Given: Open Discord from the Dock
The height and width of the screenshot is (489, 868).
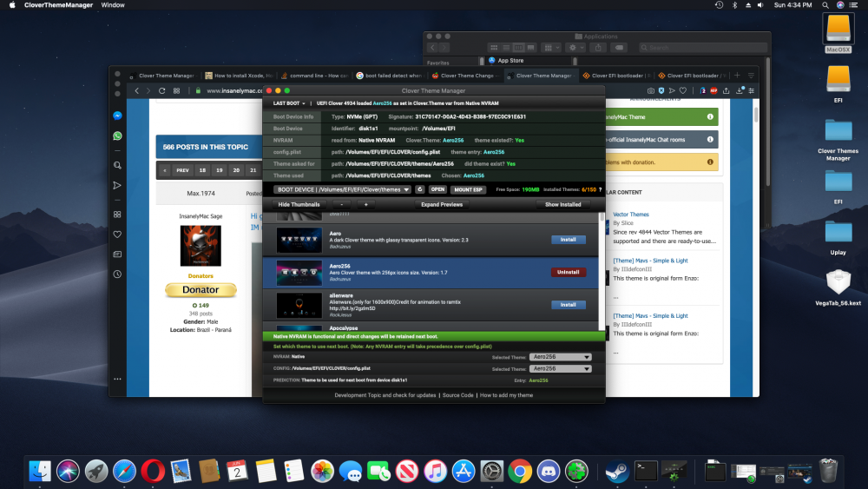Looking at the screenshot, I should pos(548,472).
